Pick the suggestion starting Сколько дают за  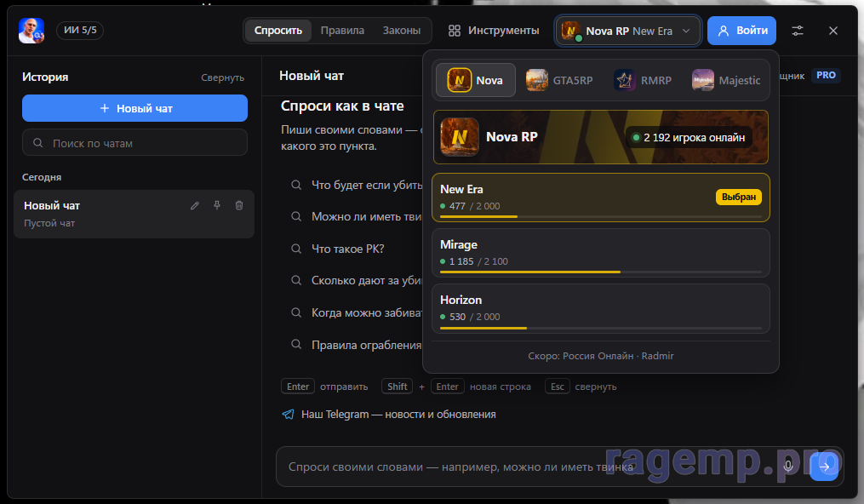pyautogui.click(x=366, y=281)
